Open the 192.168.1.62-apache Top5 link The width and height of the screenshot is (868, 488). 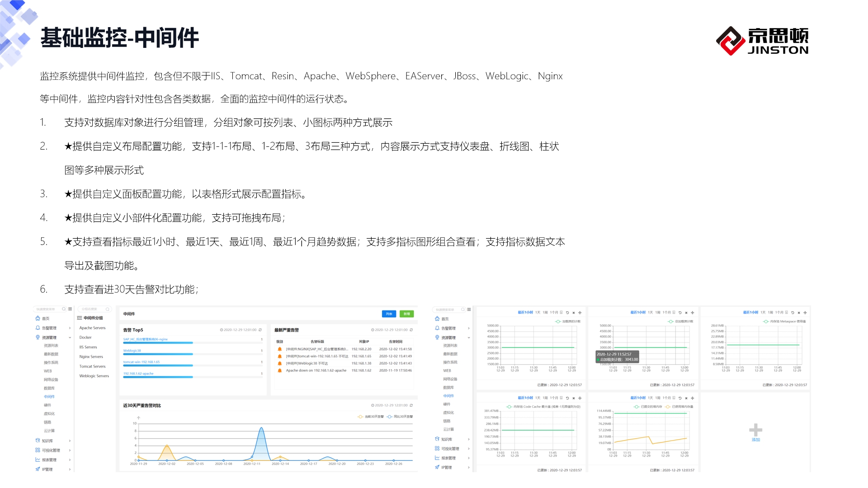click(x=138, y=374)
